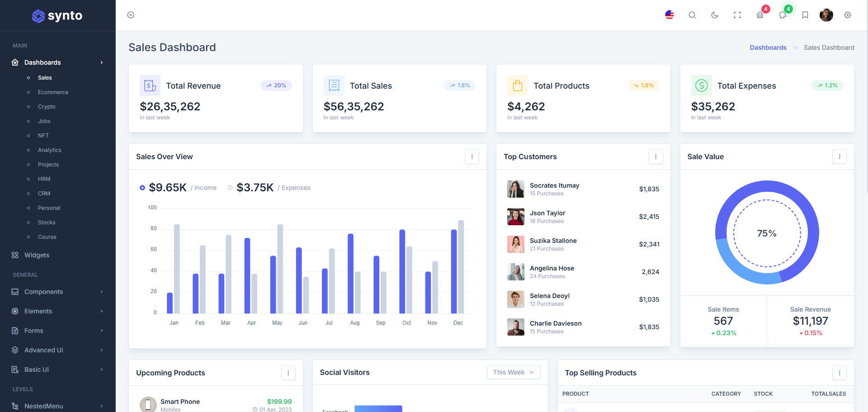
Task: Expand the Advanced Ui menu chevron
Action: (x=102, y=350)
